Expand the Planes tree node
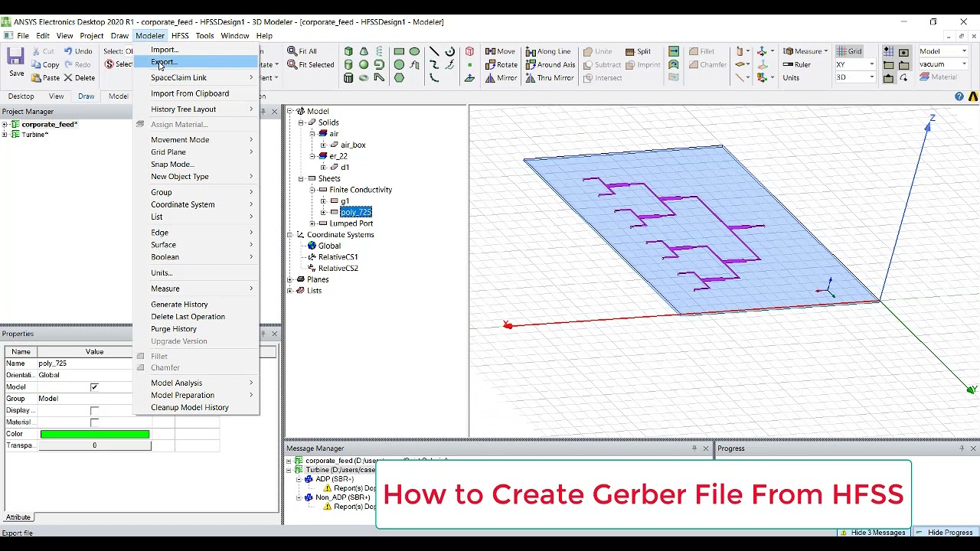980x551 pixels. (x=290, y=279)
